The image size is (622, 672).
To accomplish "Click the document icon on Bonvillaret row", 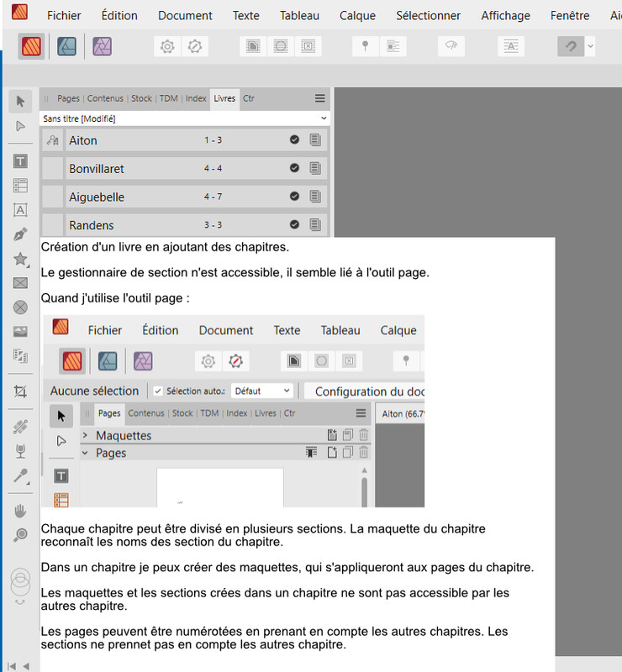I will click(315, 168).
